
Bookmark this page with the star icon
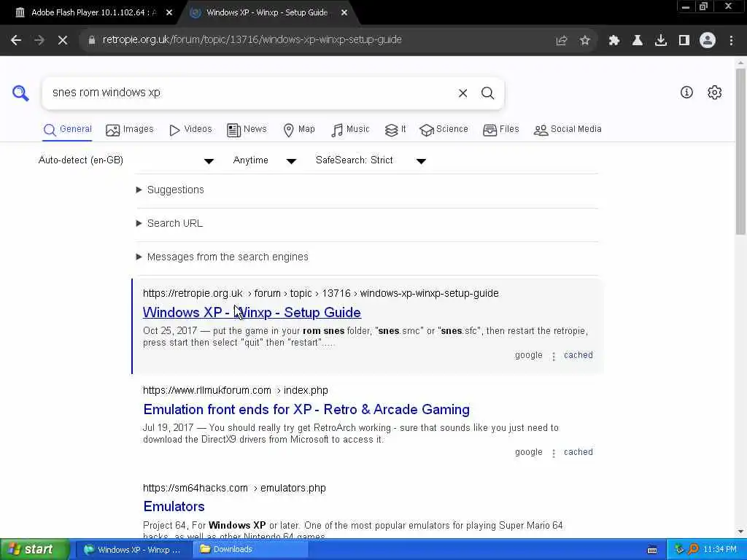click(585, 41)
